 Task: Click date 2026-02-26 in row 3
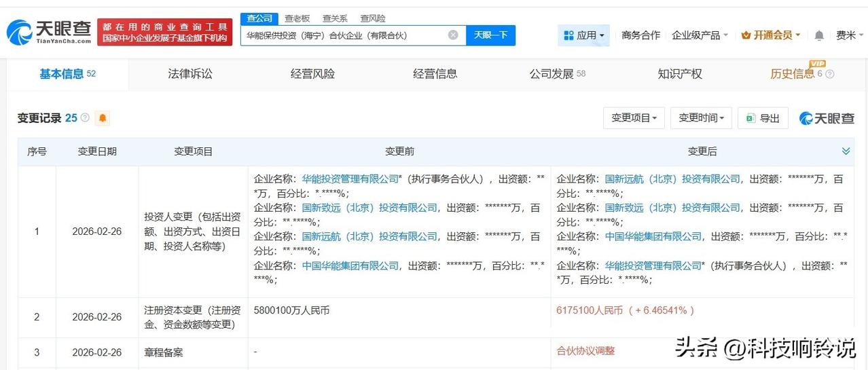coord(97,352)
